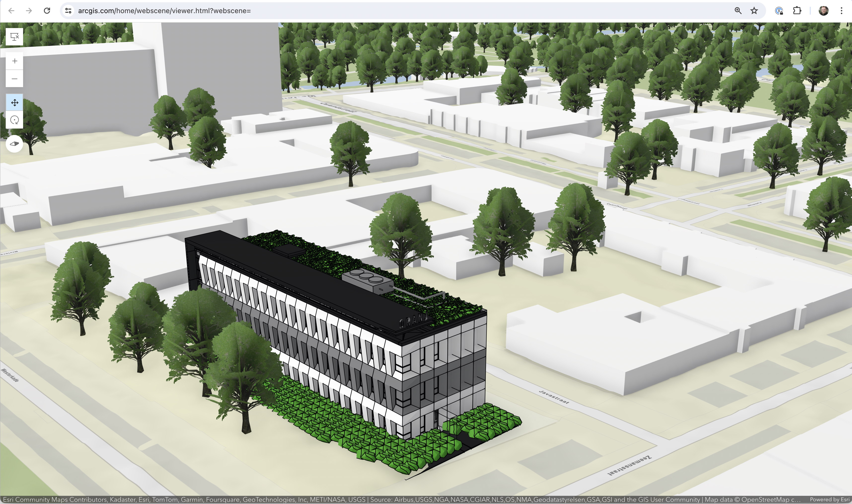This screenshot has width=852, height=504.
Task: Open the Chrome profile avatar
Action: [823, 10]
